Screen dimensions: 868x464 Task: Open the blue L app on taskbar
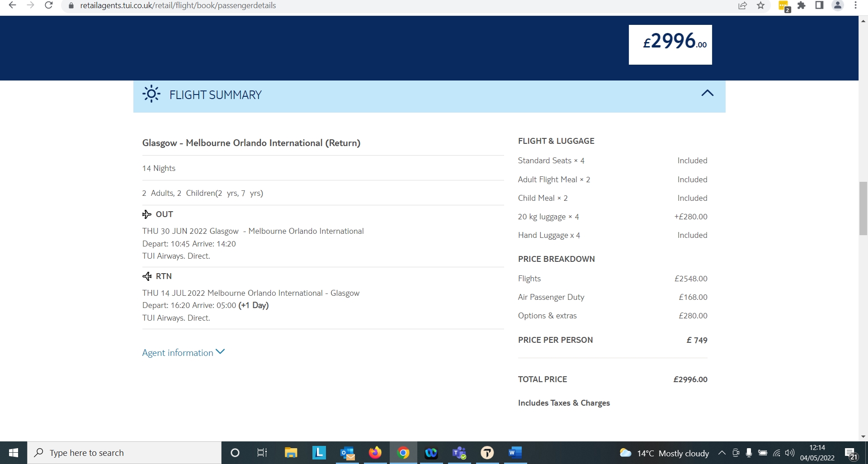point(319,453)
